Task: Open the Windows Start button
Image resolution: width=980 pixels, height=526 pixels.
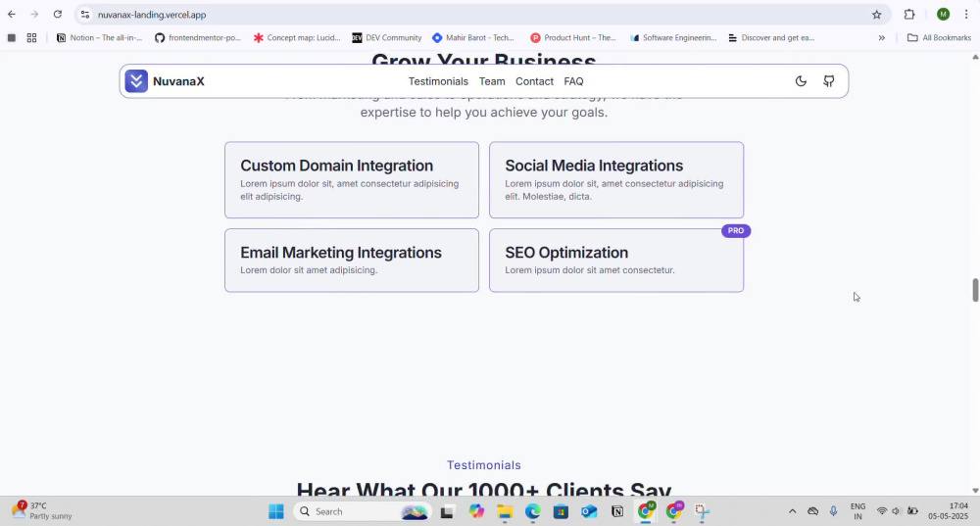Action: point(275,511)
